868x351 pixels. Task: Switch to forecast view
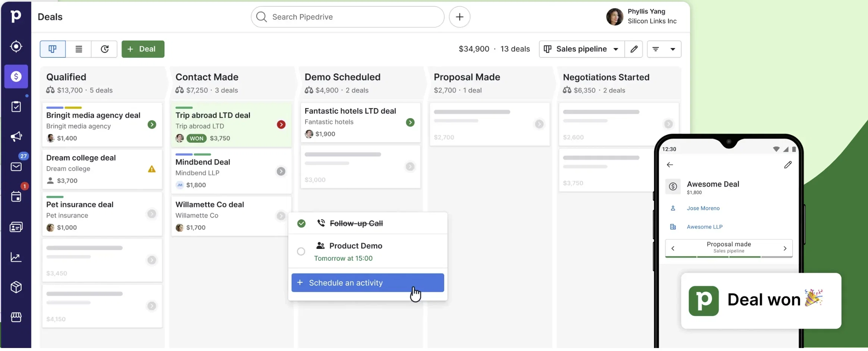tap(104, 49)
